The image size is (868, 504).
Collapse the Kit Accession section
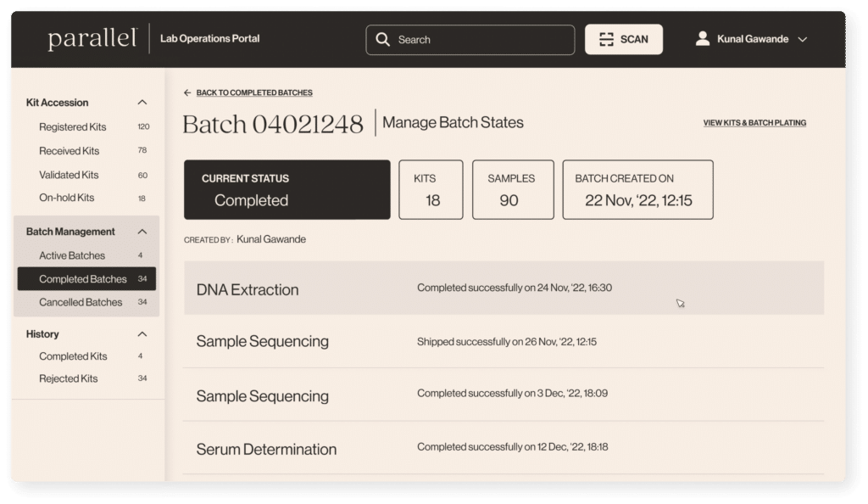[x=142, y=103]
